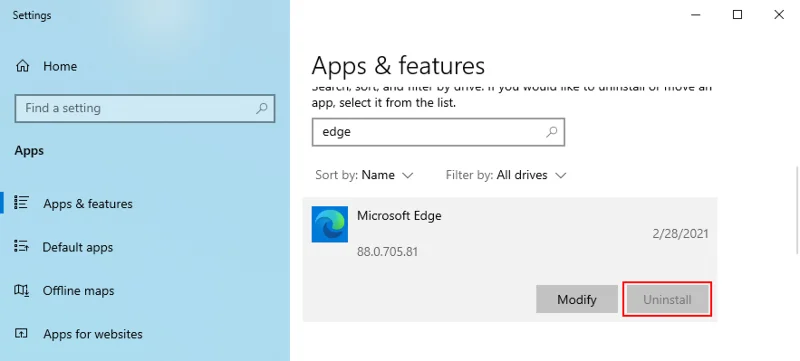Go to the Home settings page

[46, 66]
